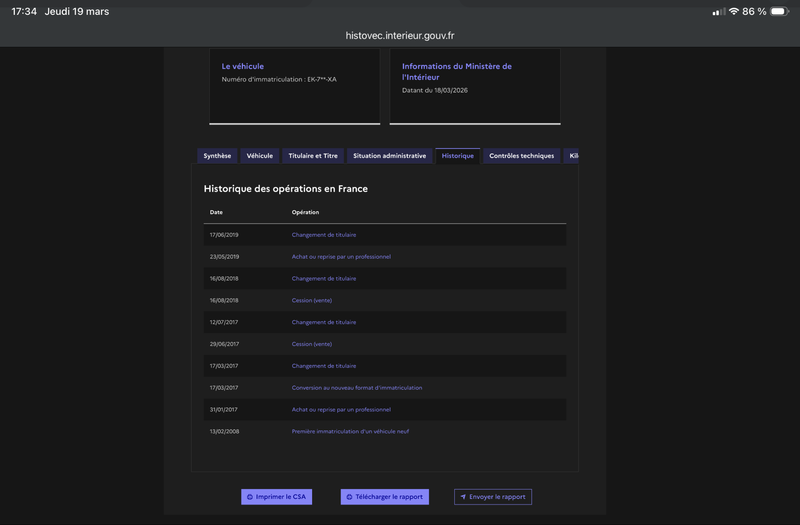
Task: Open Première immatriculation d'un véhicule neuf
Action: tap(350, 431)
